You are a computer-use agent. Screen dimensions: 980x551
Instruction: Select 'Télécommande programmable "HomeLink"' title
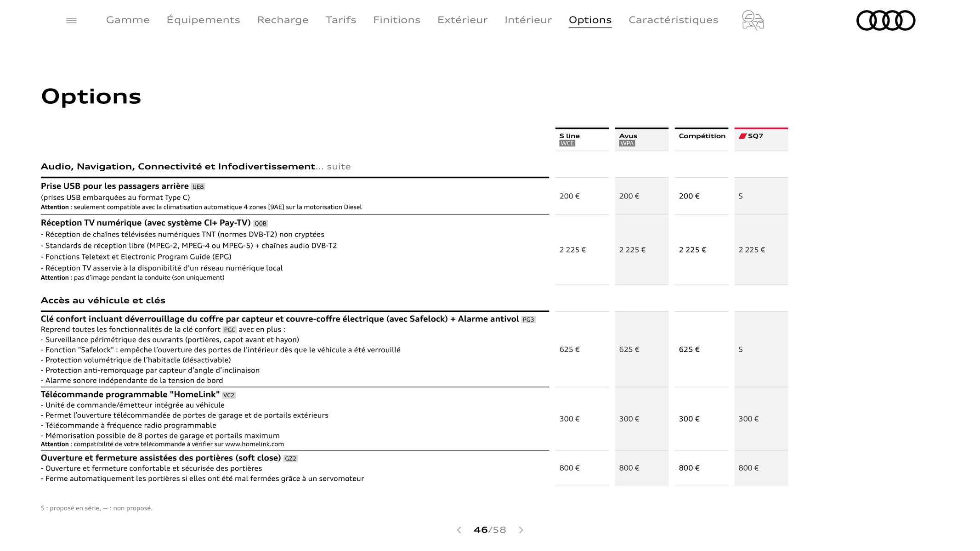click(130, 394)
